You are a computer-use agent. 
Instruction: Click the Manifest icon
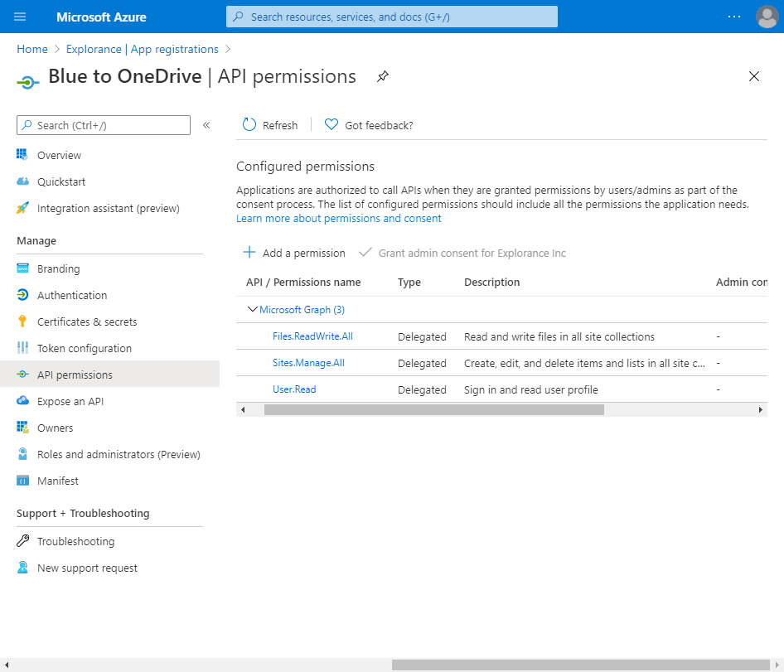tap(22, 480)
